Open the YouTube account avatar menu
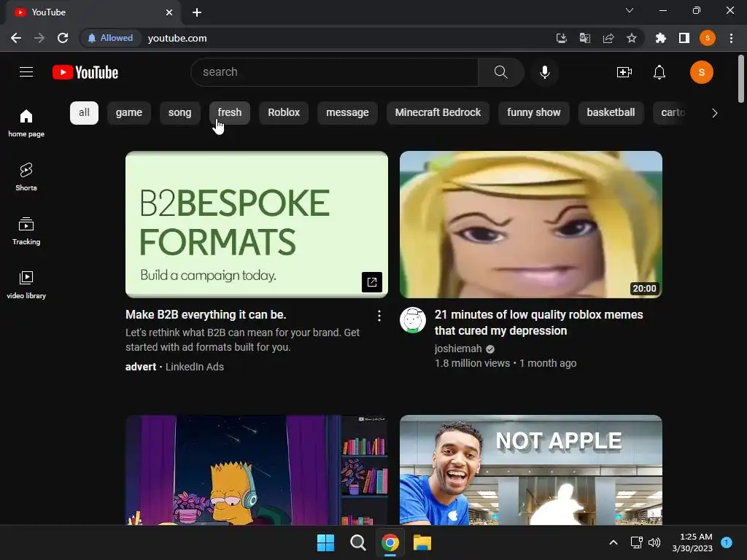 click(701, 72)
